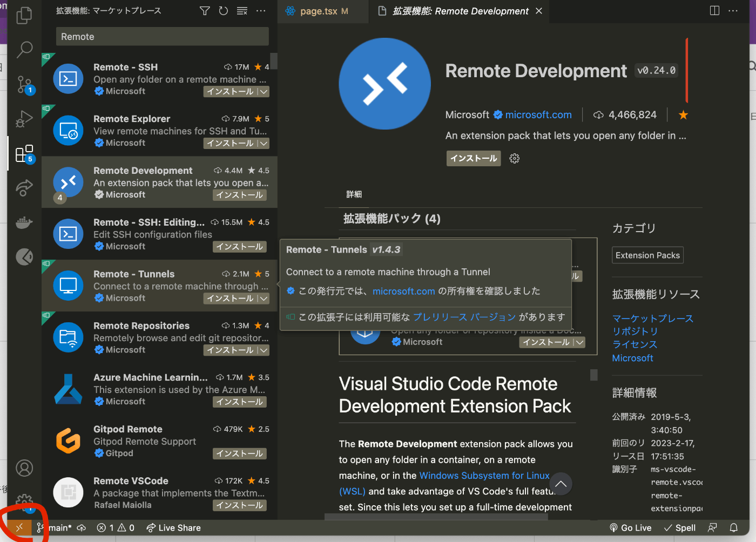The height and width of the screenshot is (542, 756).
Task: Install Remote VSCode extension
Action: 240,505
